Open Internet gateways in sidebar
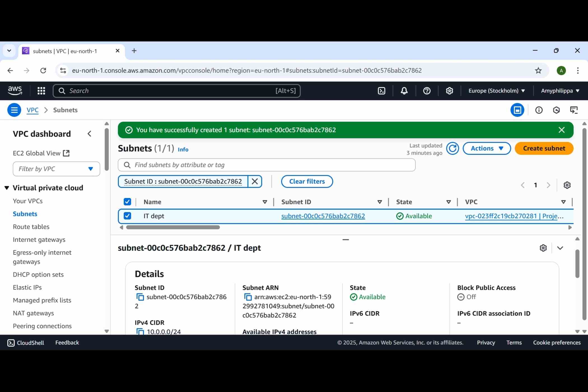This screenshot has height=392, width=588. [x=39, y=240]
